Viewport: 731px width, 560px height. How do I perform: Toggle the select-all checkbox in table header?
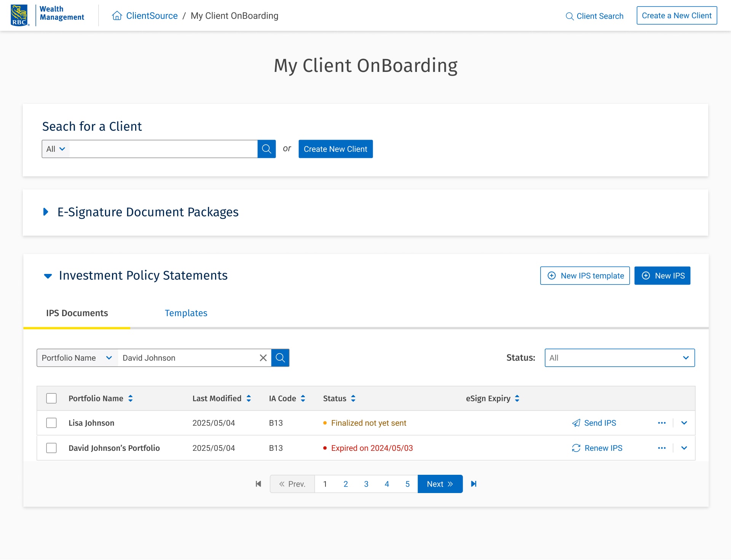pos(51,398)
